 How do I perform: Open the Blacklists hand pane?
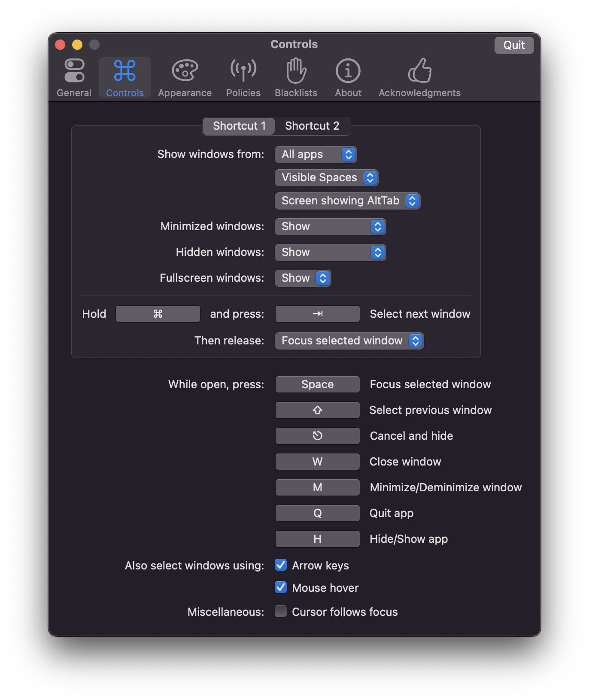[x=296, y=78]
